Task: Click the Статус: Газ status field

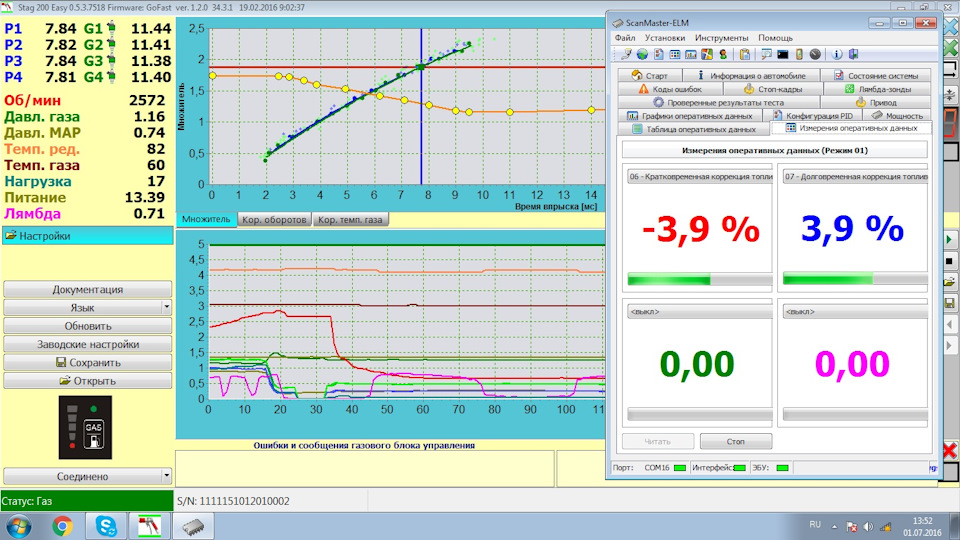Action: [87, 501]
